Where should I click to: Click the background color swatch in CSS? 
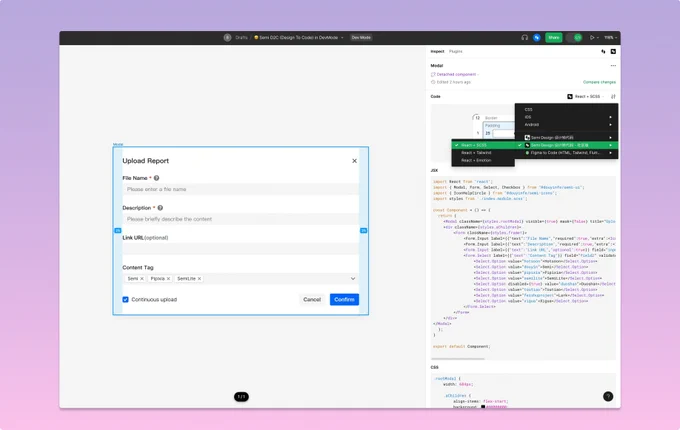tap(483, 407)
